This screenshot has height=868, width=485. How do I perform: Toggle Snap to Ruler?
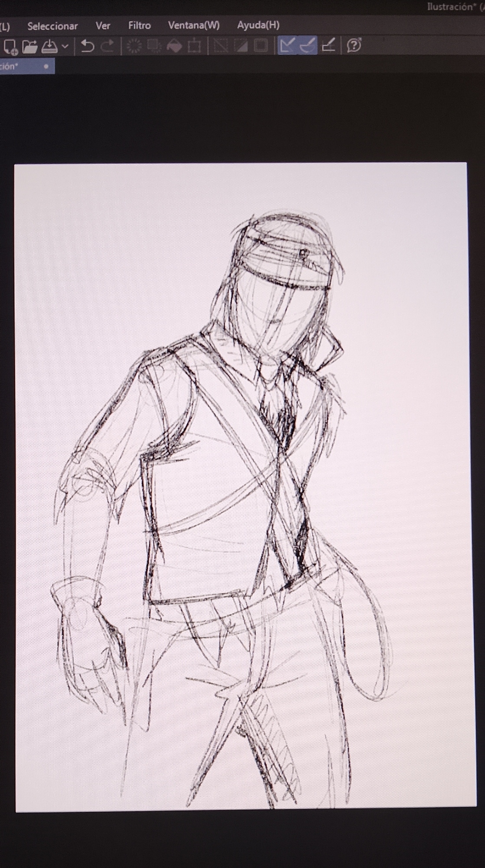click(x=287, y=46)
